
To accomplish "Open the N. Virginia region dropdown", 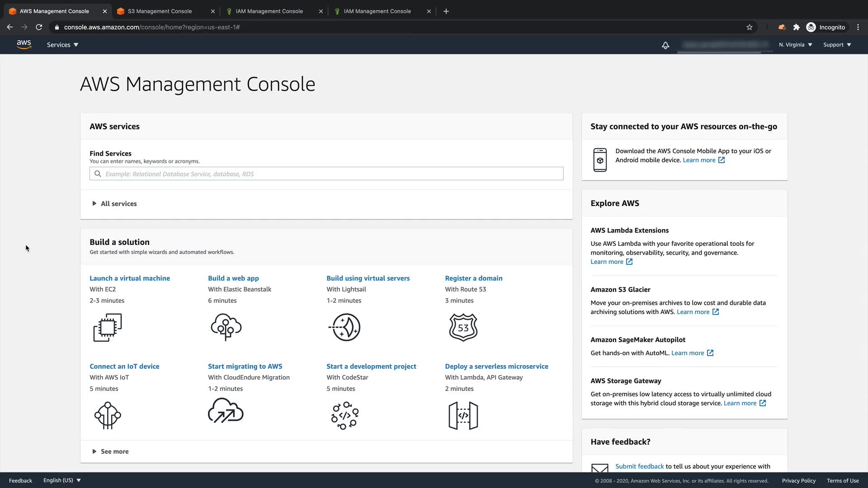I will [795, 45].
